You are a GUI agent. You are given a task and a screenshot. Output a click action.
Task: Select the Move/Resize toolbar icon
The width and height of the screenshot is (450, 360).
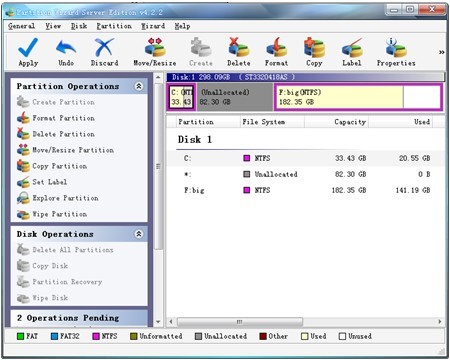coord(155,47)
